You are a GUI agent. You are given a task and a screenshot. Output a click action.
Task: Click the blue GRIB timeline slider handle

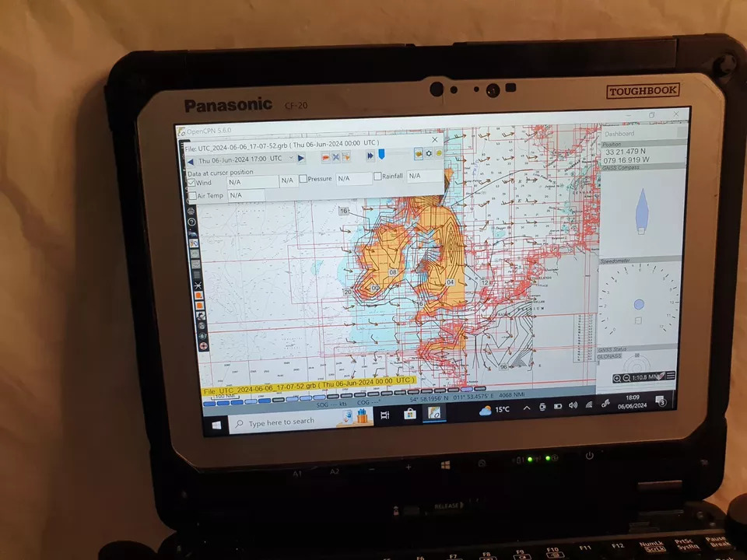[x=381, y=154]
